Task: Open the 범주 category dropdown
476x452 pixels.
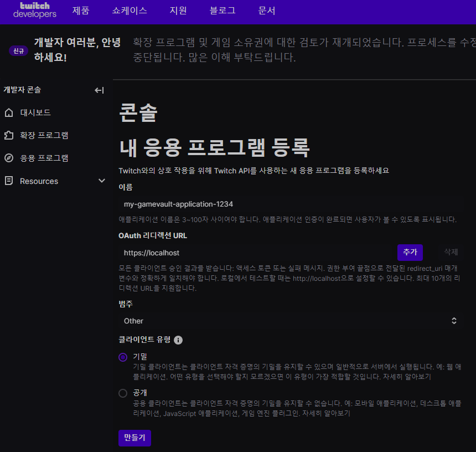Action: click(290, 321)
